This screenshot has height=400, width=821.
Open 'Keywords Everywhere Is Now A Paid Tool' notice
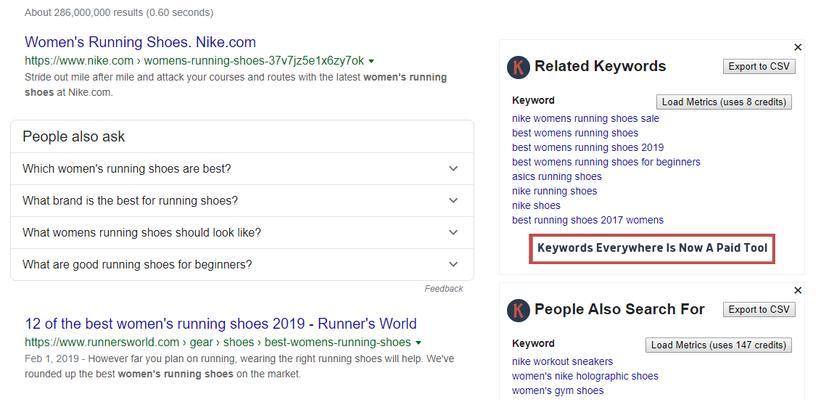(652, 248)
